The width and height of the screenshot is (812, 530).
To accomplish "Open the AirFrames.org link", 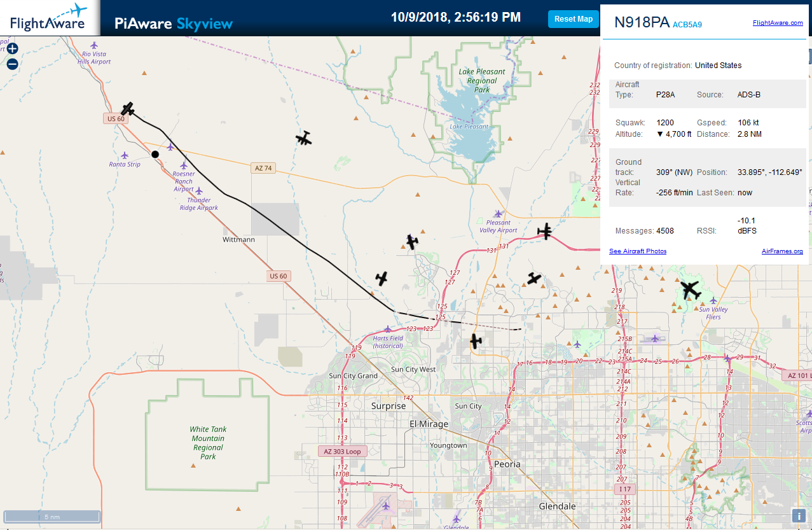I will pos(782,251).
